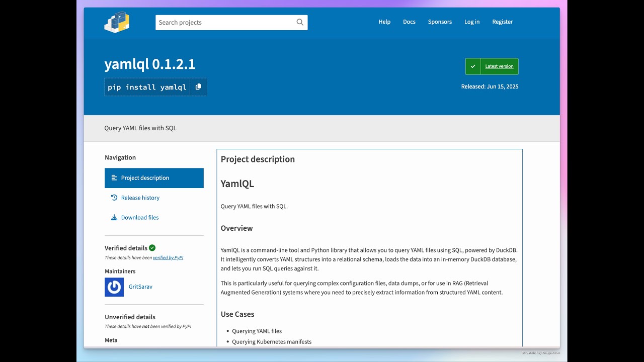Open the Release history tab

[x=154, y=198]
